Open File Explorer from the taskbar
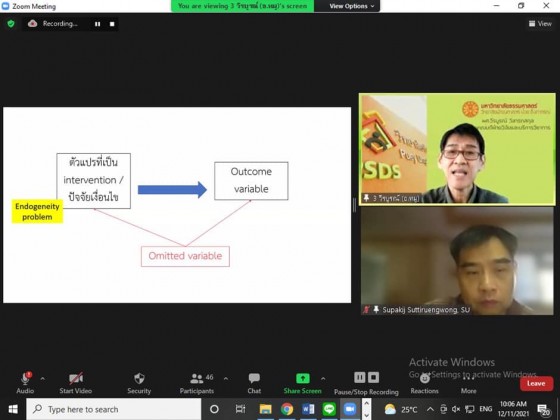560x420 pixels. tap(265, 409)
